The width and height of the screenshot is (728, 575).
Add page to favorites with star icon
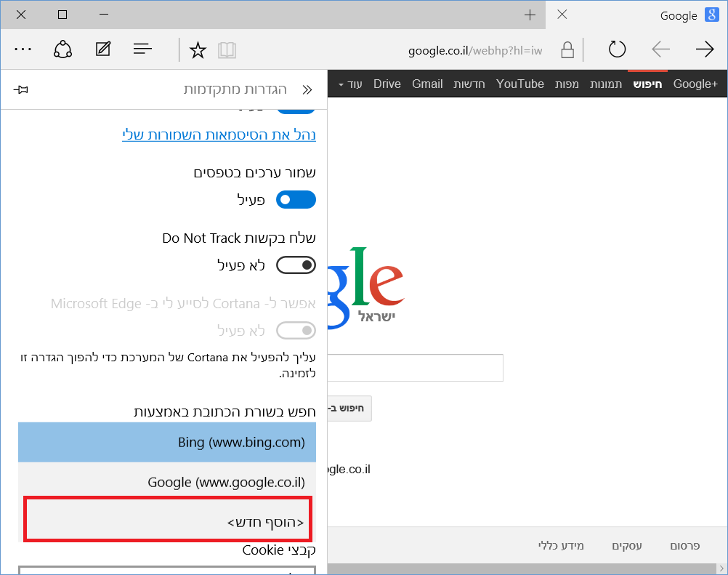click(x=198, y=50)
